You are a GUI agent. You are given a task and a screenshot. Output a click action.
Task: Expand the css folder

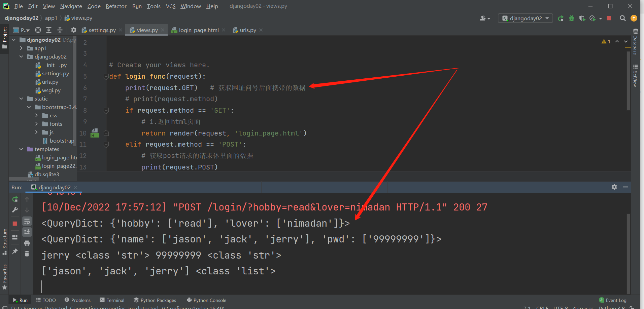click(x=36, y=115)
